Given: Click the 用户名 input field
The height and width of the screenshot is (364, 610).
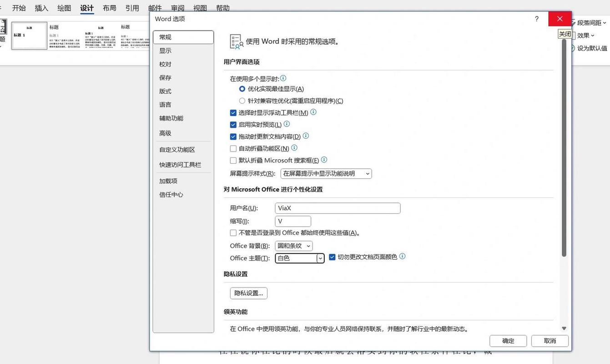Looking at the screenshot, I should pyautogui.click(x=338, y=208).
